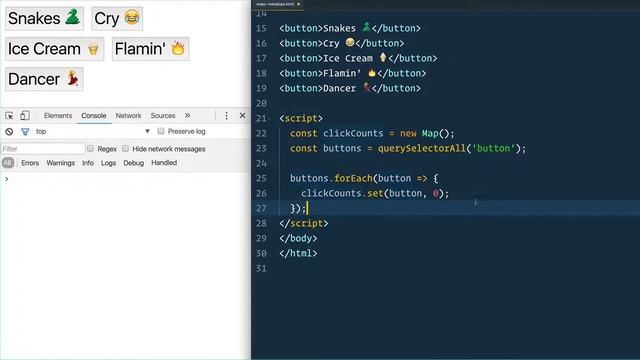Click the closing html tag on line 30

298,253
